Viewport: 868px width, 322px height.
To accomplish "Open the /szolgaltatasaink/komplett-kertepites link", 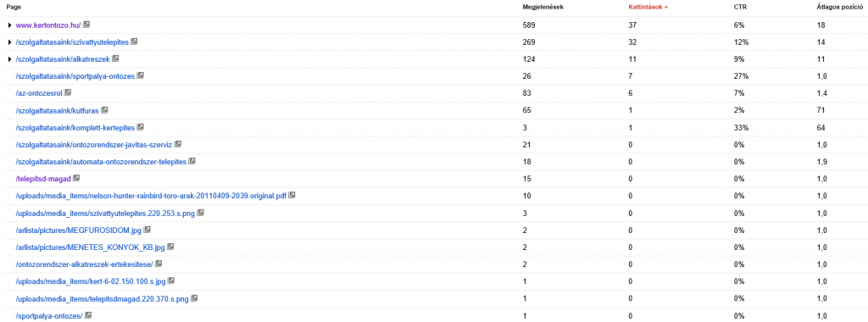I will (75, 128).
